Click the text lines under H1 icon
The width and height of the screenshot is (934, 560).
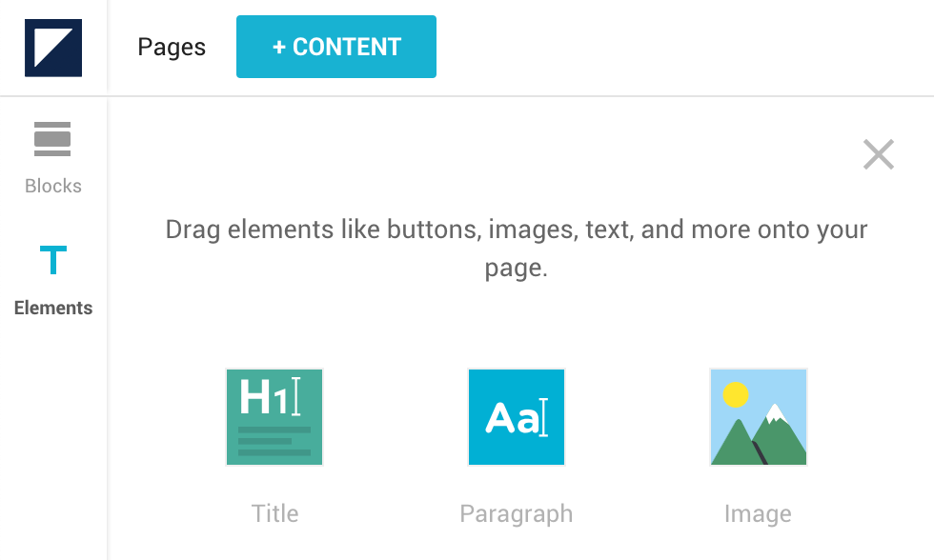point(274,441)
